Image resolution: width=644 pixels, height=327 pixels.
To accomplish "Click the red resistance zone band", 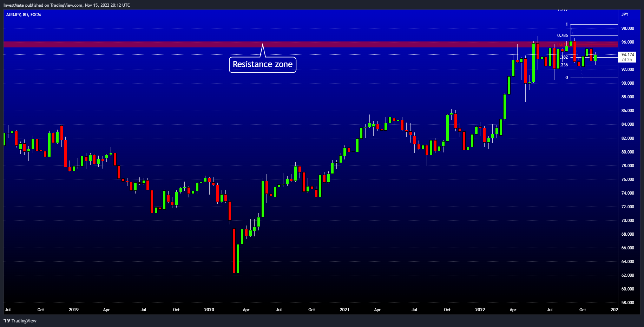I will (311, 45).
